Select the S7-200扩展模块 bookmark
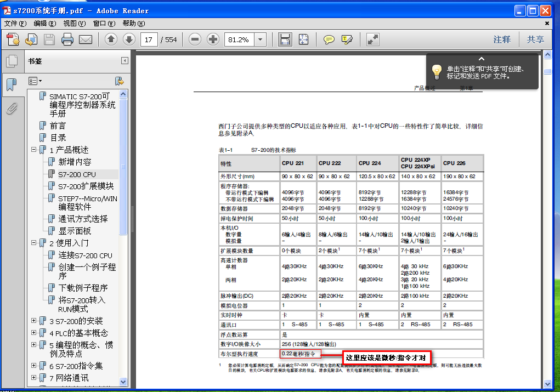Image resolution: width=560 pixels, height=392 pixels. 86,186
